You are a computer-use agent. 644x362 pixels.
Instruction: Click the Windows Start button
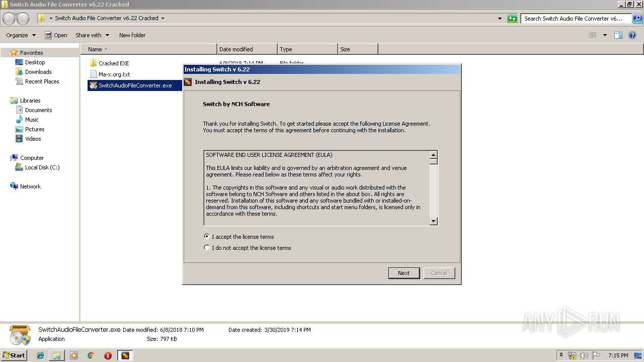tap(14, 355)
